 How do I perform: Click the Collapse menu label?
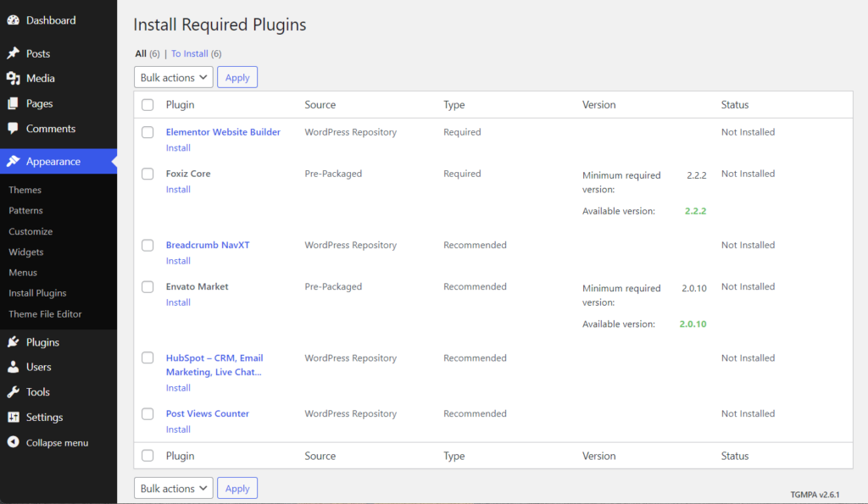point(57,443)
